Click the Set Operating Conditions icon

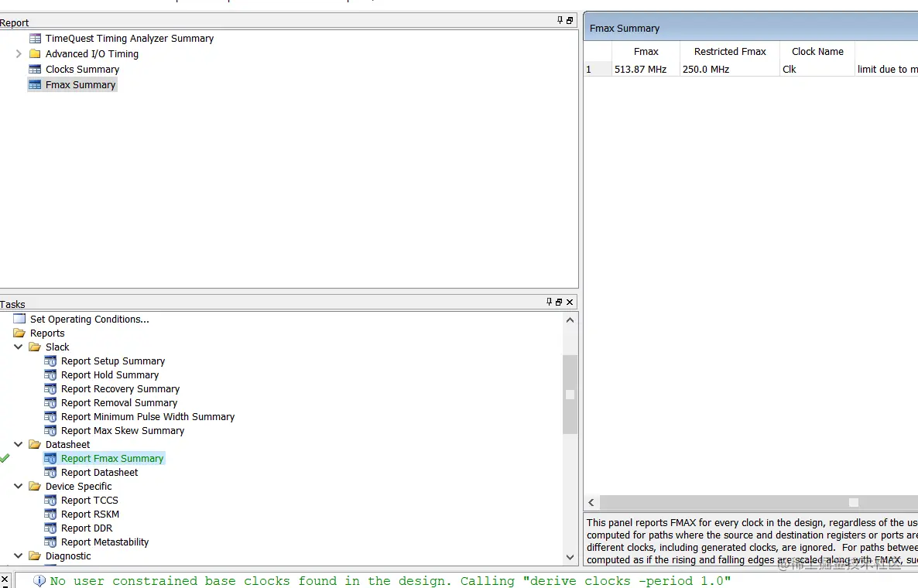[20, 319]
